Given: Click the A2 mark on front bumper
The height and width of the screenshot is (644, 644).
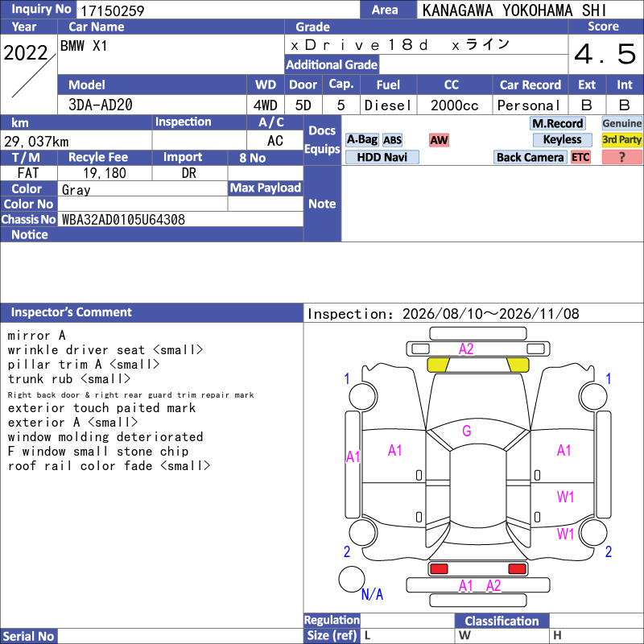Looking at the screenshot, I should point(466,349).
